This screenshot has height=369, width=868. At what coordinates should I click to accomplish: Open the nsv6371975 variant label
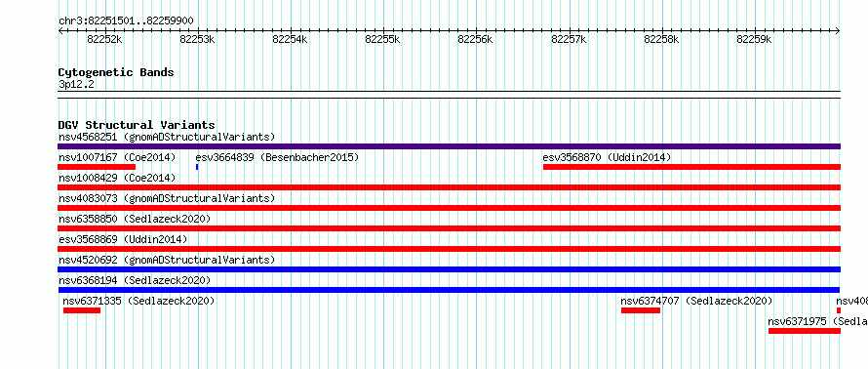click(x=817, y=321)
